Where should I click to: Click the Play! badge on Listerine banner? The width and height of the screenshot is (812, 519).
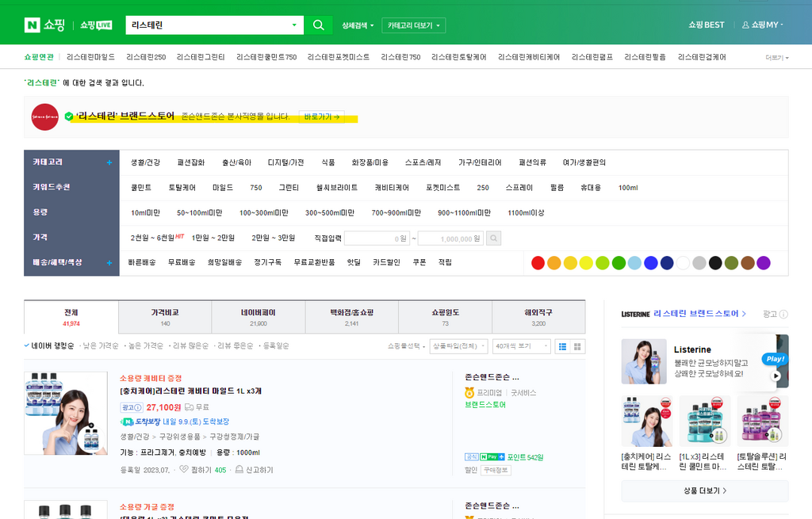point(775,359)
